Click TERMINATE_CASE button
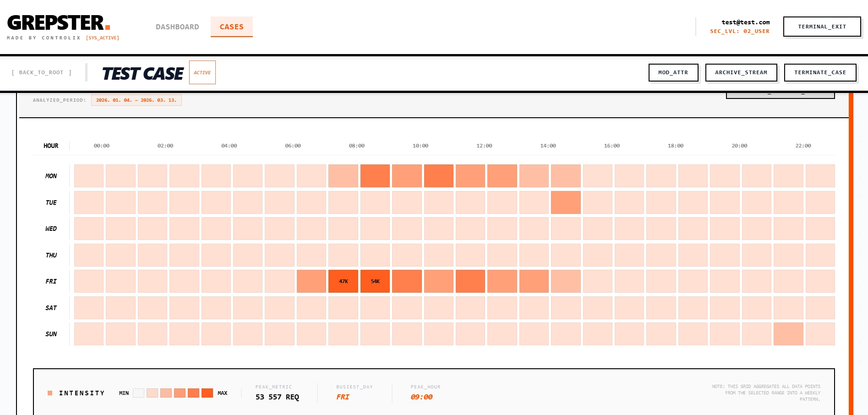Screen dimensions: 868x415 819,72
